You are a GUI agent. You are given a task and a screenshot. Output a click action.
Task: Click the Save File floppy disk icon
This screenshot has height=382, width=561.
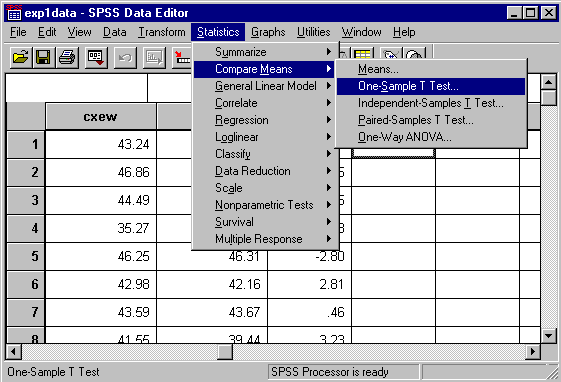tap(43, 58)
